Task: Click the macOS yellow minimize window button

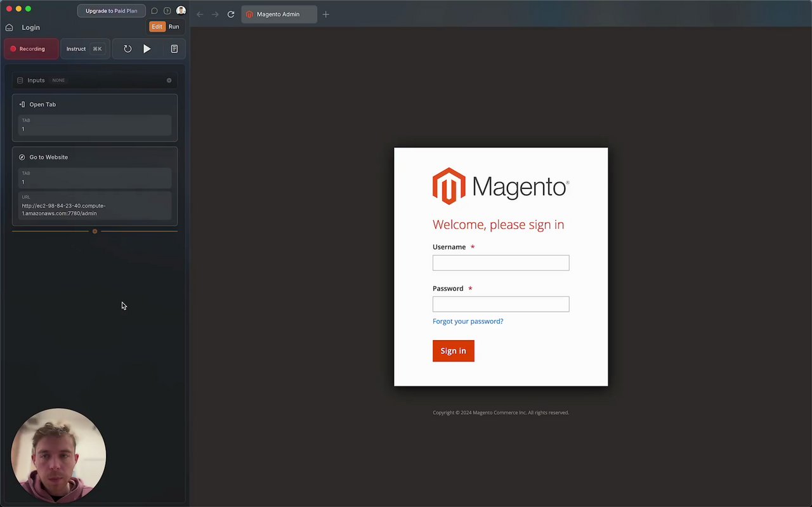Action: (18, 9)
